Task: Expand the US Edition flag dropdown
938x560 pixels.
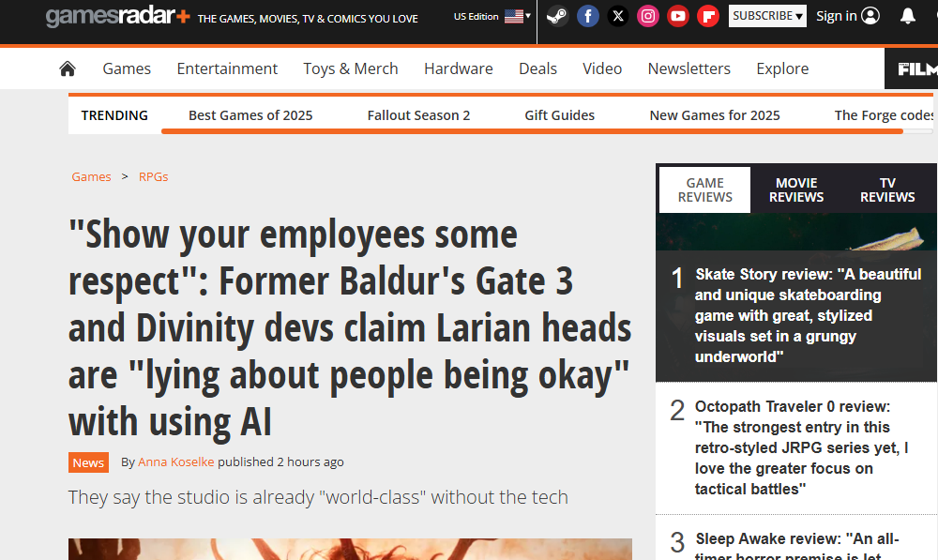Action: [492, 16]
